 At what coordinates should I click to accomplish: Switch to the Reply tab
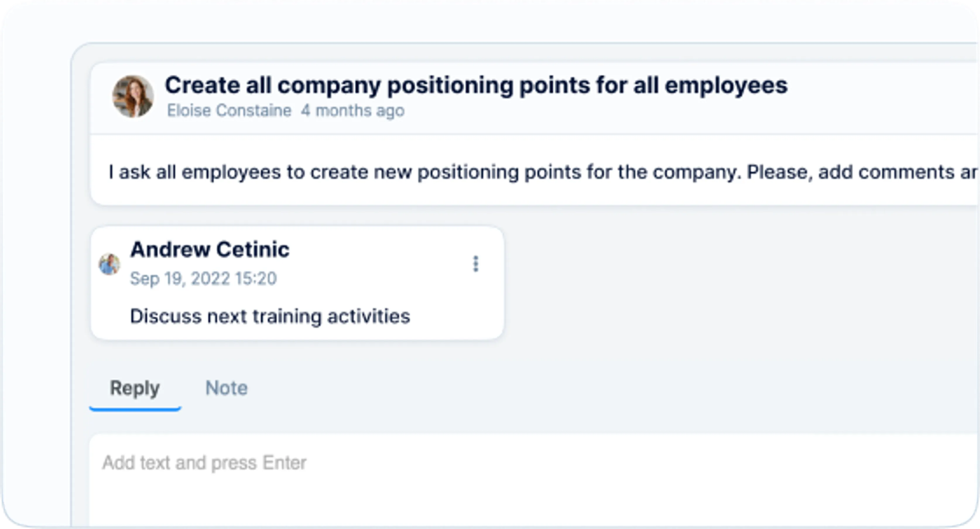coord(135,388)
